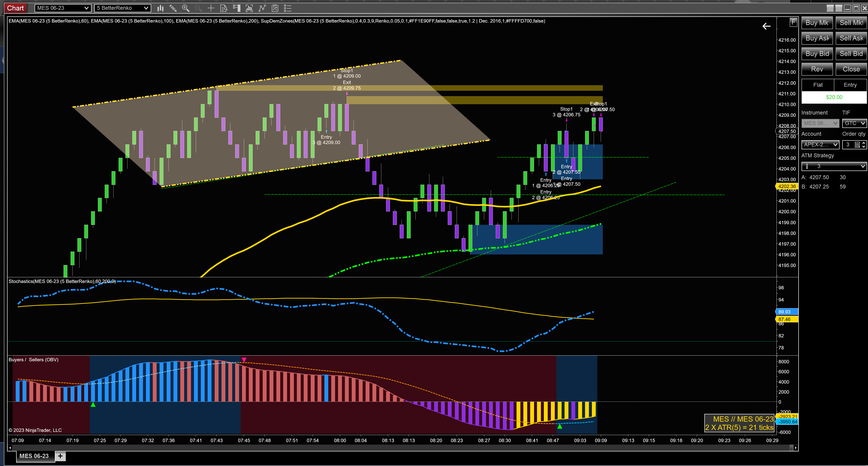Click the 2 X ATR(5) = 21 ticks label

click(739, 428)
